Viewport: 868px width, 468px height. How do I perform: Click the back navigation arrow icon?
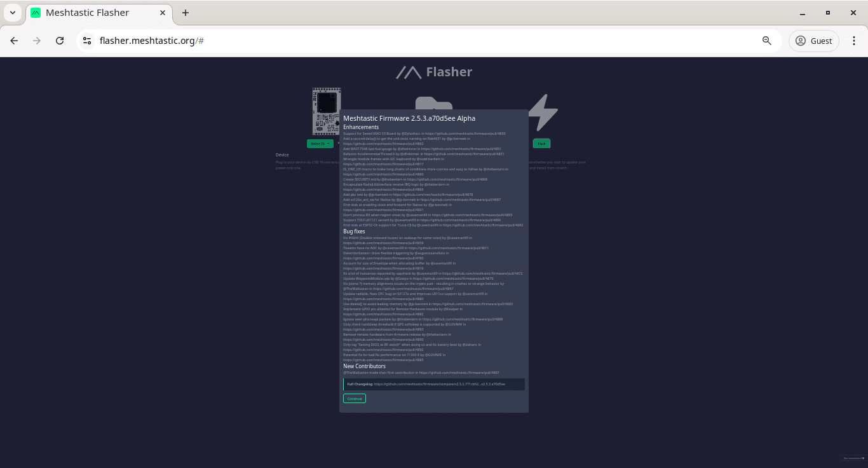[13, 40]
